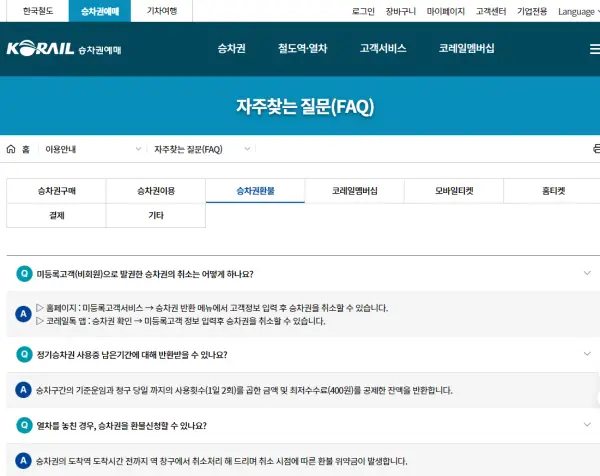Switch to 한국철도 top tab
The height and width of the screenshot is (476, 600).
pyautogui.click(x=38, y=11)
